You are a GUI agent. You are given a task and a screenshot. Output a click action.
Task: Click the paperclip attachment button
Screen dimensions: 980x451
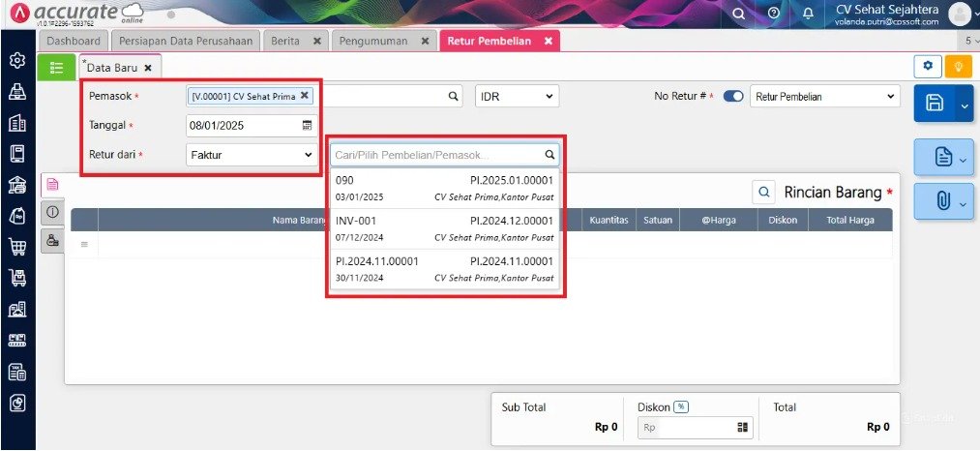coord(942,201)
